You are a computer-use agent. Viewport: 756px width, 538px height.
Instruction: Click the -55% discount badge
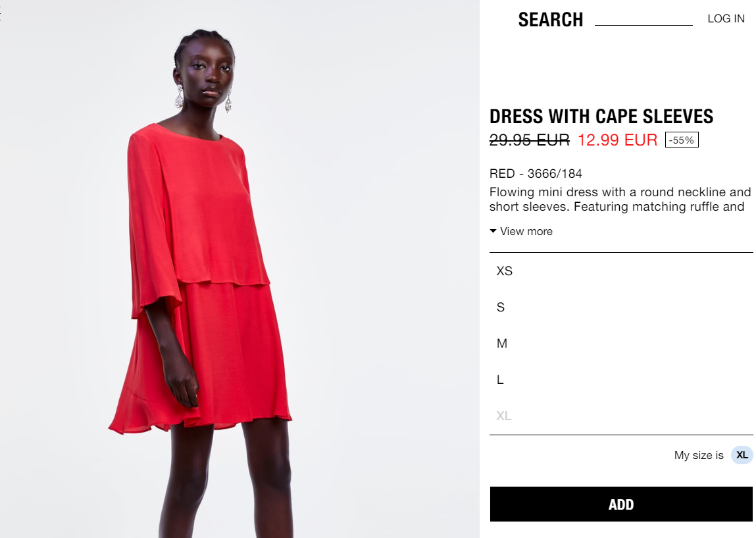682,140
